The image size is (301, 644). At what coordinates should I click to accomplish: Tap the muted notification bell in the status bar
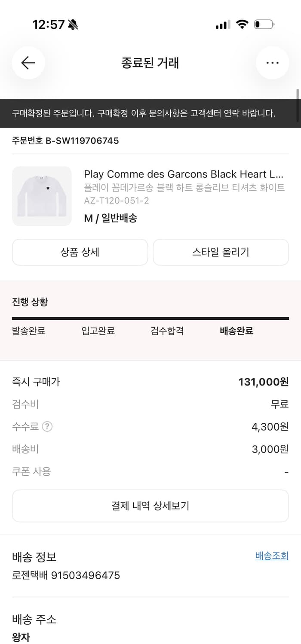72,24
